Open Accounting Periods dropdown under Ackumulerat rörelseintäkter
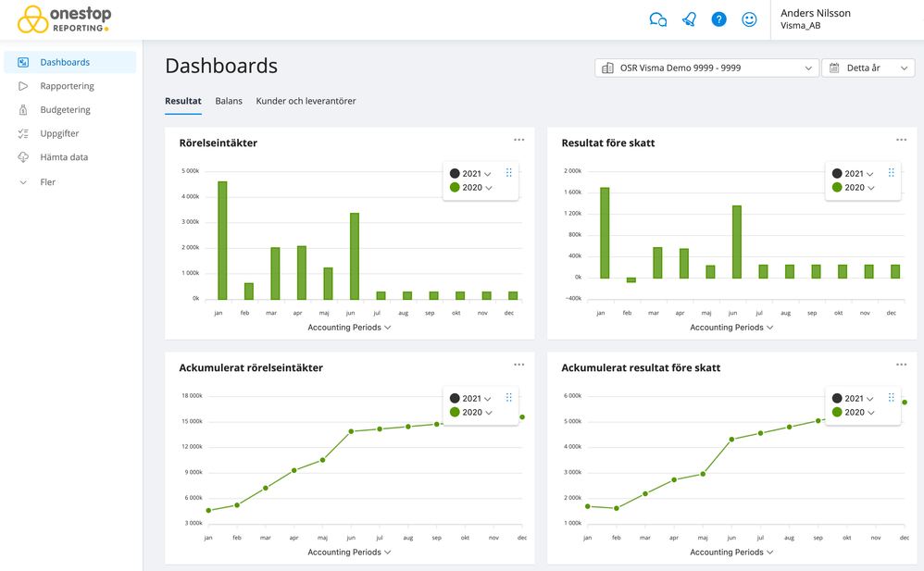Screen dimensions: 924x571 tap(349, 552)
